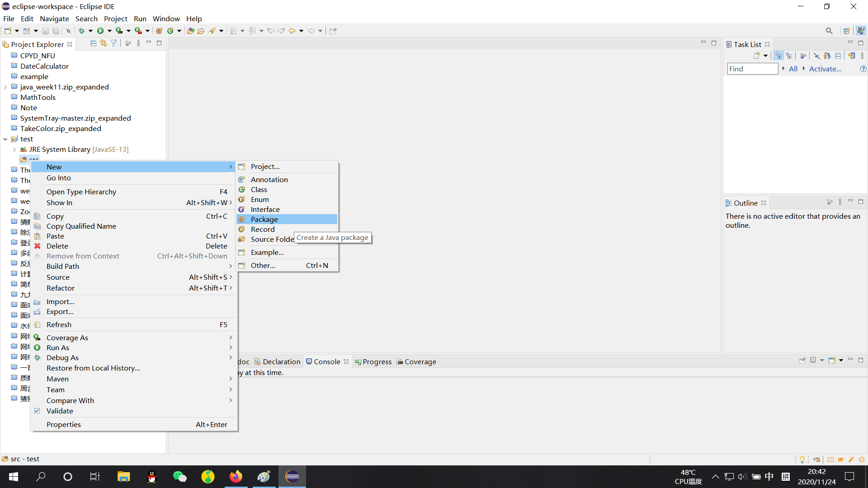Click the Activate link in Task List
Viewport: 868px width, 488px height.
tap(825, 69)
